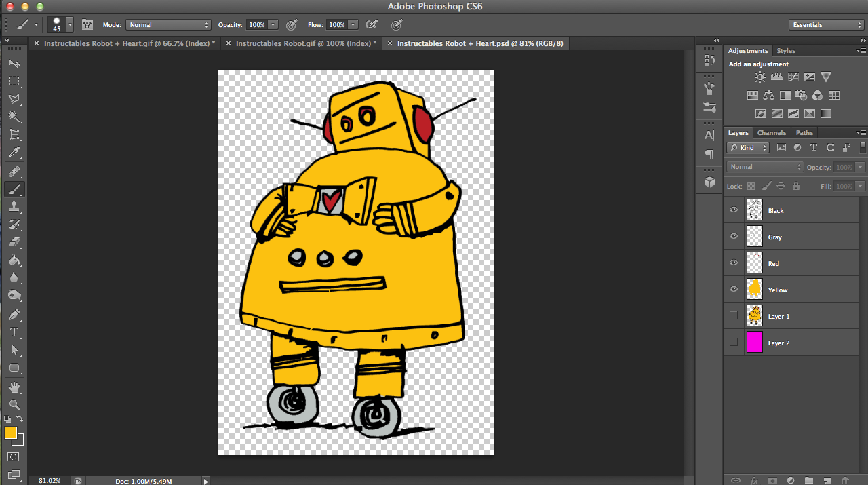Open the Kind filter dropdown
The width and height of the screenshot is (868, 485).
(x=747, y=147)
